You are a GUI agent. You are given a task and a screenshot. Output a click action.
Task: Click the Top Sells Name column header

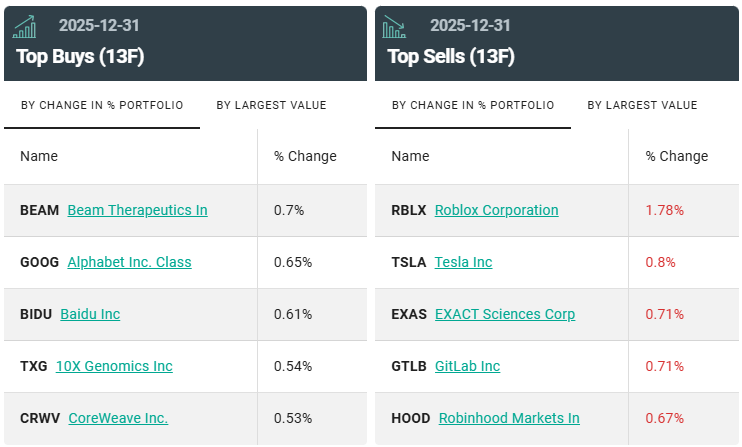click(x=410, y=156)
